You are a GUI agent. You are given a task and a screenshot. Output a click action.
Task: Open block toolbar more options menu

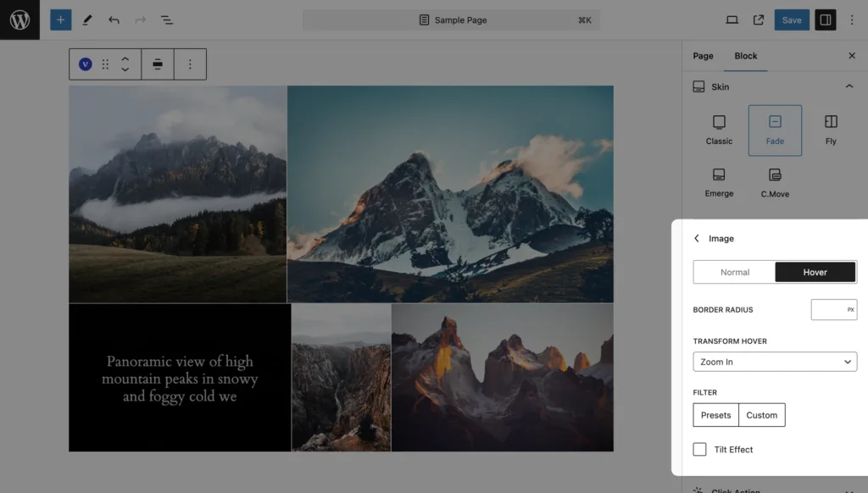(x=190, y=64)
